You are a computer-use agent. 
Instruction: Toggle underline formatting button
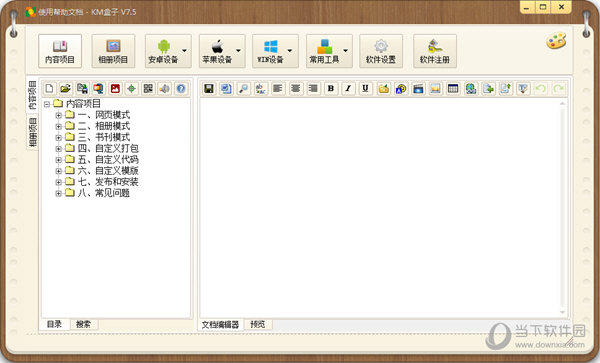(365, 89)
